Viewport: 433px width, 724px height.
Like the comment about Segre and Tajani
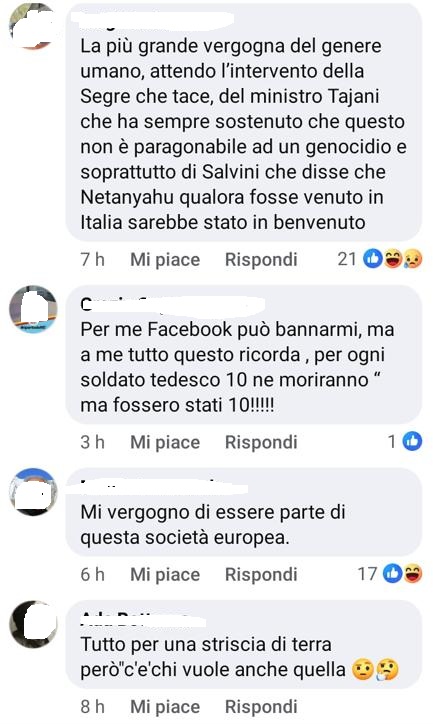165,259
